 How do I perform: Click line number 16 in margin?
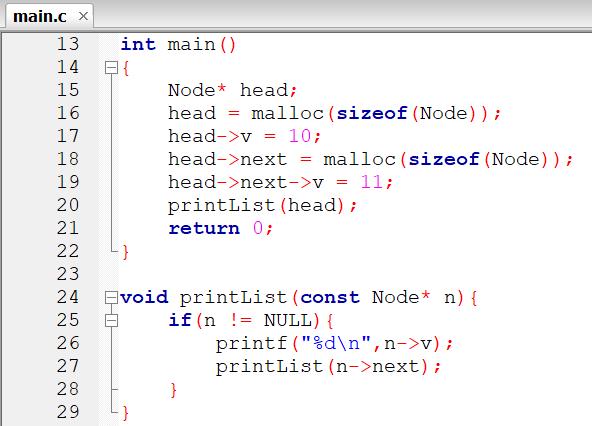pyautogui.click(x=68, y=113)
